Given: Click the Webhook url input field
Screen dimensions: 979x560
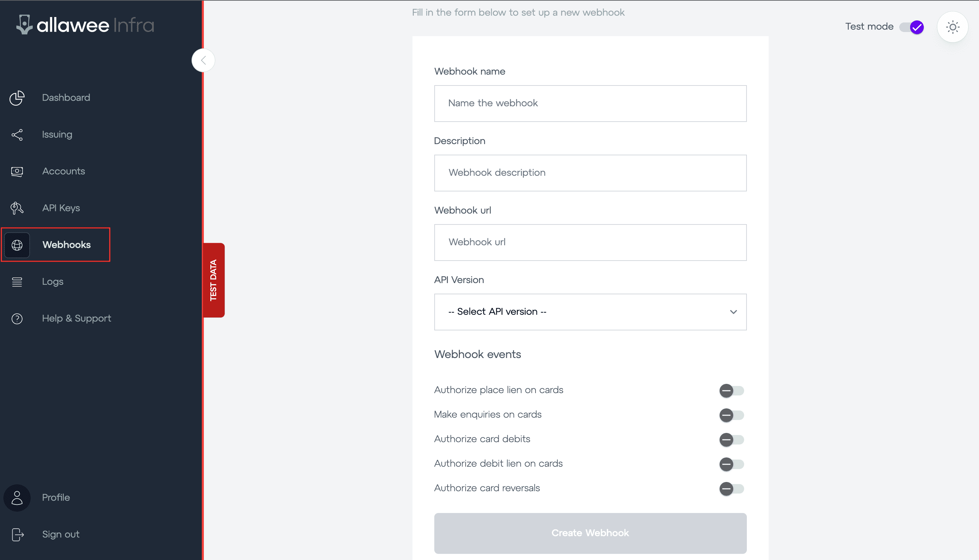Looking at the screenshot, I should point(590,242).
